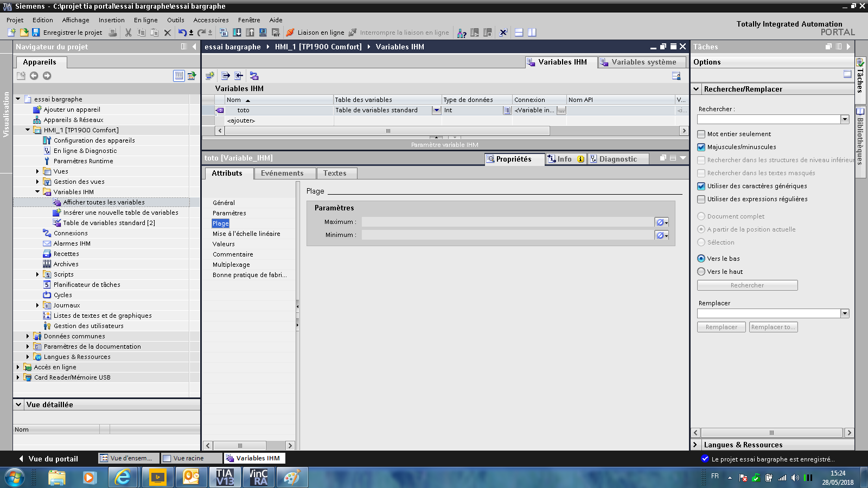This screenshot has height=488, width=868.
Task: Click the cut scissors icon in toolbar
Action: coord(128,33)
